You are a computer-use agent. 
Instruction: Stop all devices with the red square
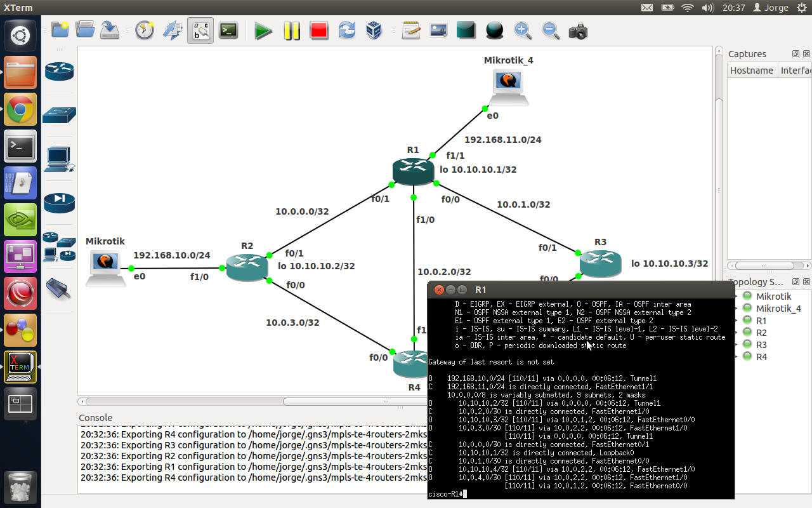coord(318,30)
